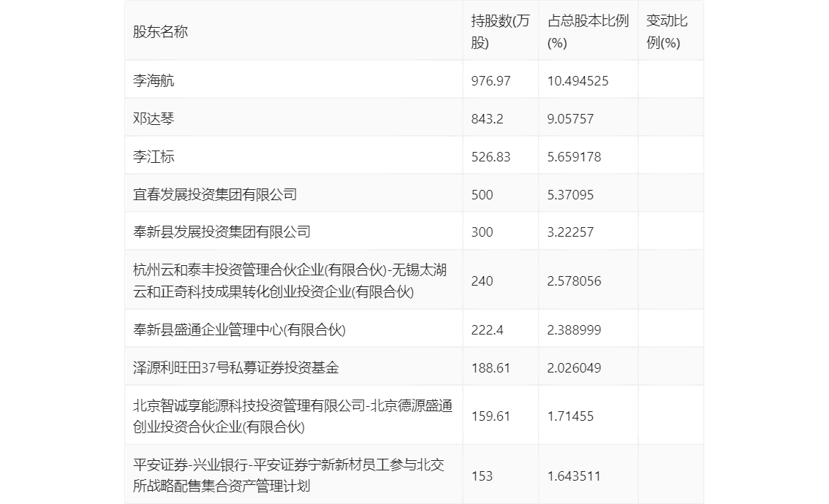Select the value 526.83
The image size is (829, 504).
point(491,157)
